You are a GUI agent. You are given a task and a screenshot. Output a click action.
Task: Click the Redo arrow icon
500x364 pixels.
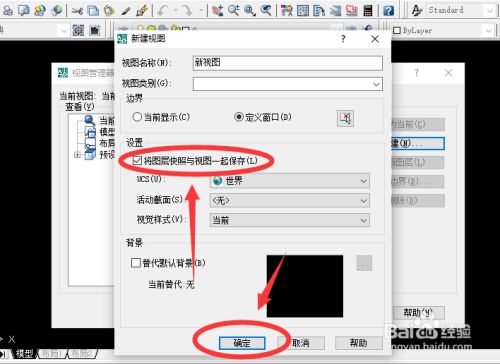187,11
